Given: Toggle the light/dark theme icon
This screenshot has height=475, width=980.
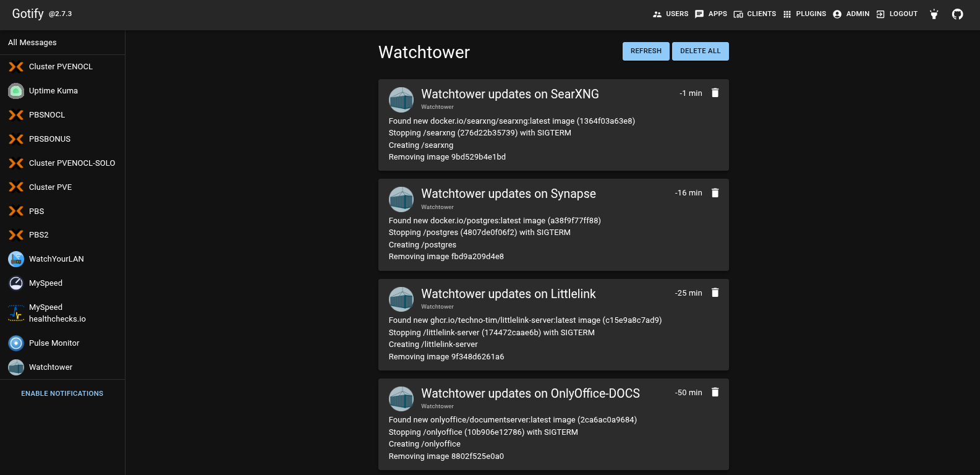Looking at the screenshot, I should coord(934,14).
